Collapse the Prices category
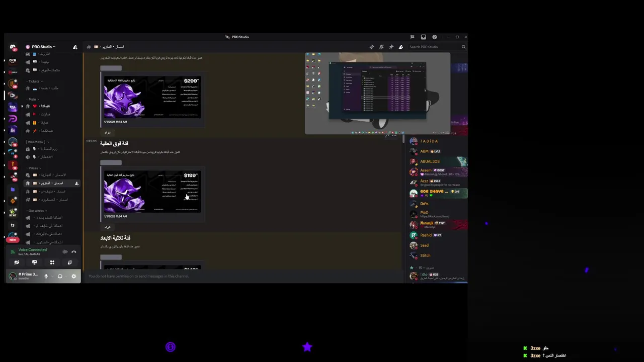This screenshot has height=362, width=644. [x=33, y=168]
